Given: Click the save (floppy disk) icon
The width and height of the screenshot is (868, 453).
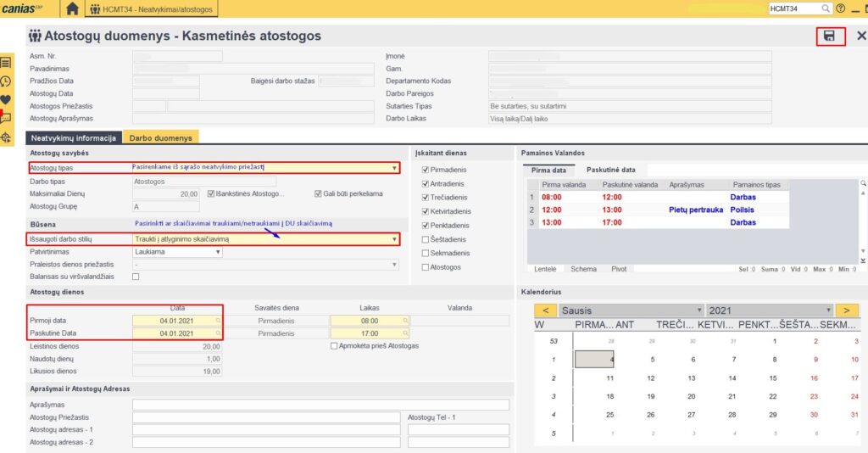Looking at the screenshot, I should tap(829, 36).
